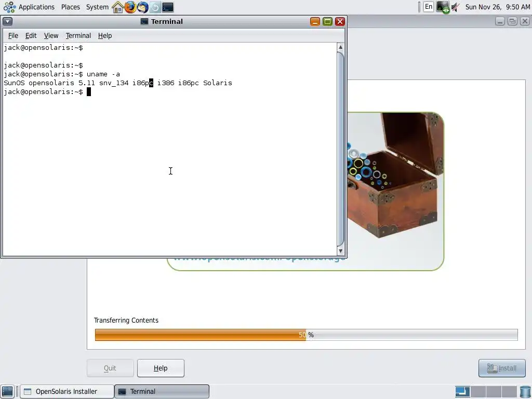Click the date and time clock
Screen dimensions: 532x399
[497, 7]
